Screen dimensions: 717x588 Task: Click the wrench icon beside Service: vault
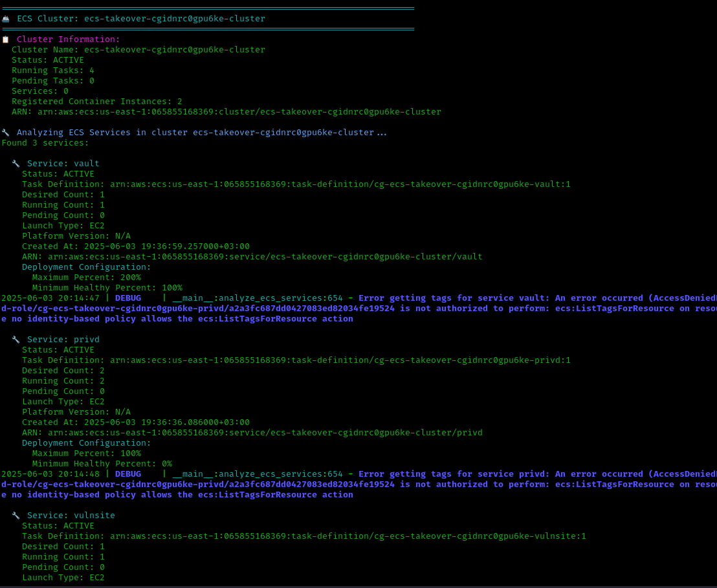click(x=16, y=164)
